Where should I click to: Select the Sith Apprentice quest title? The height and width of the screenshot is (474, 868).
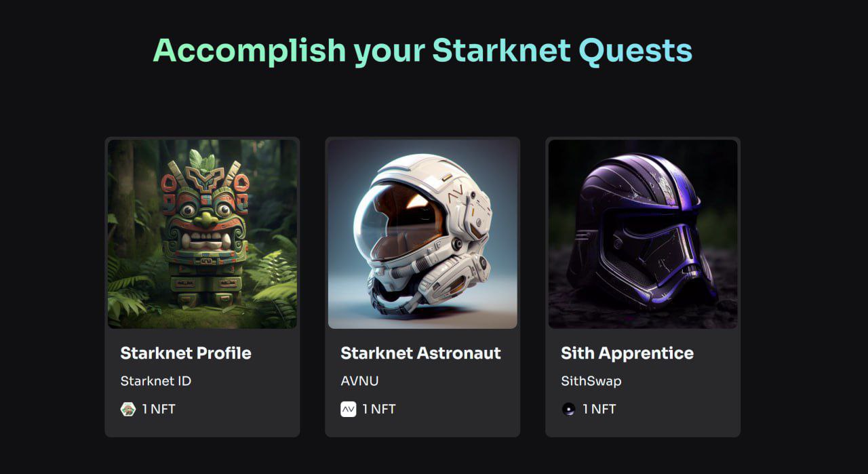coord(627,353)
